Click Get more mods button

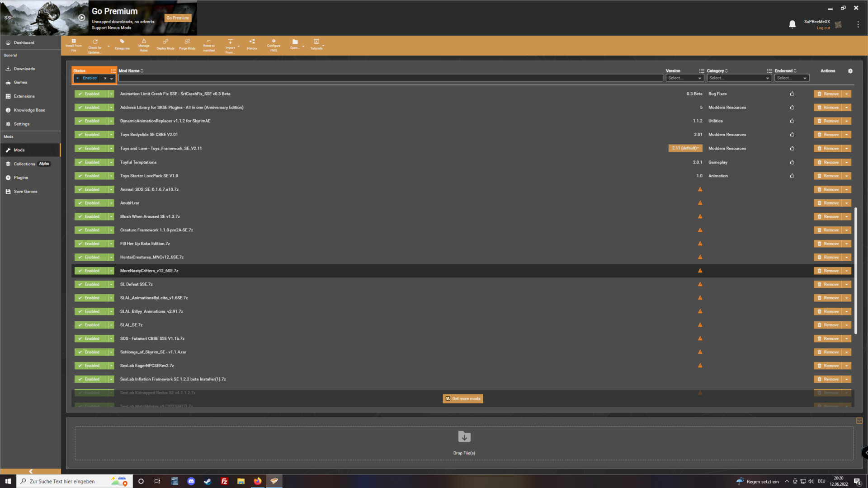pos(462,399)
